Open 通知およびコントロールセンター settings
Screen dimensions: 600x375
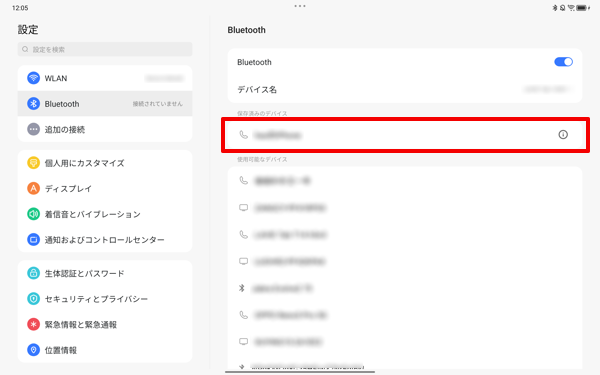105,240
